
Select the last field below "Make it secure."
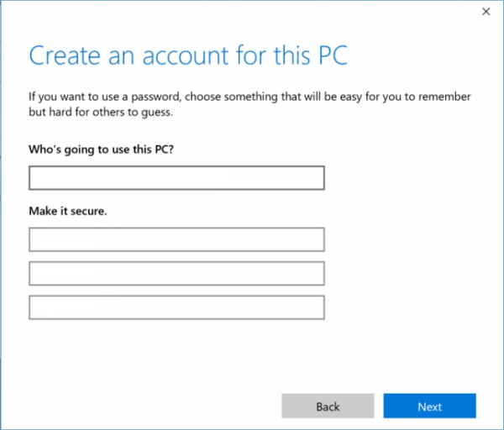[x=176, y=307]
